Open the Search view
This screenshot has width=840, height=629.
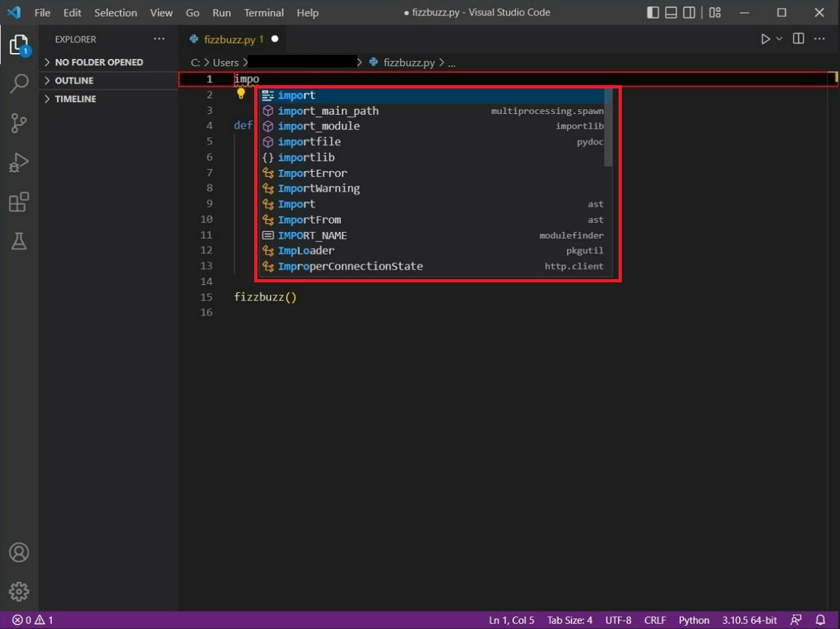point(19,83)
